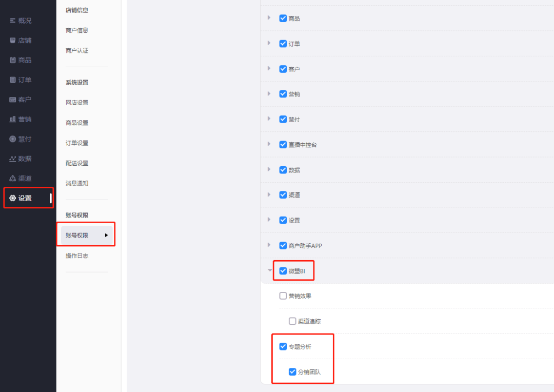Expand the 直播中控台 permission row arrow

coord(269,144)
